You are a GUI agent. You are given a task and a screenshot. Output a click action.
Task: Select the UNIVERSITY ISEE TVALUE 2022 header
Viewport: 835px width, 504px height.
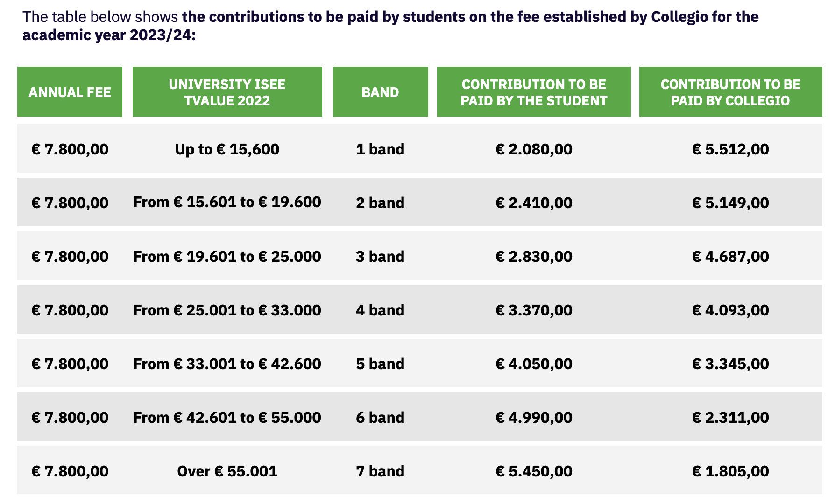point(227,92)
